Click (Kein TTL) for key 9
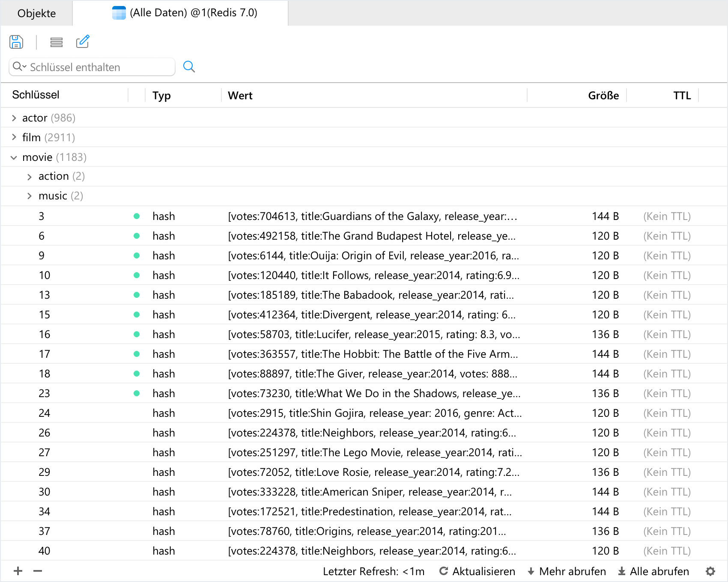728x582 pixels. click(667, 255)
